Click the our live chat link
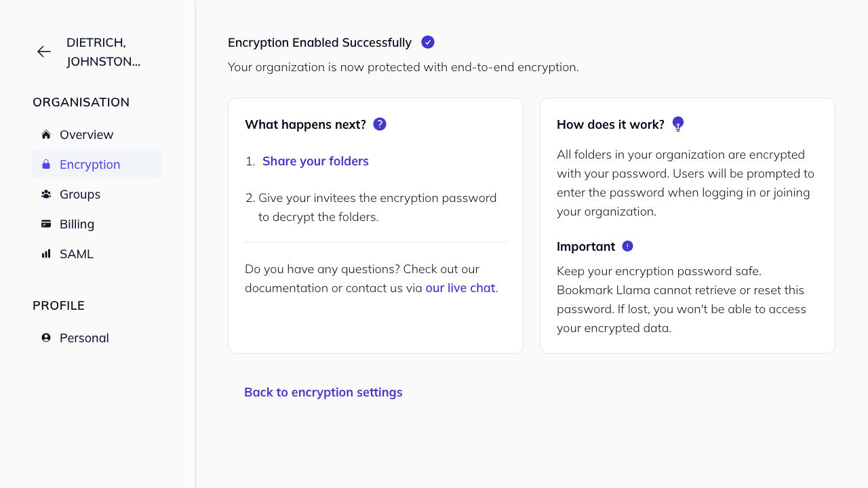Image resolution: width=868 pixels, height=488 pixels. [460, 288]
